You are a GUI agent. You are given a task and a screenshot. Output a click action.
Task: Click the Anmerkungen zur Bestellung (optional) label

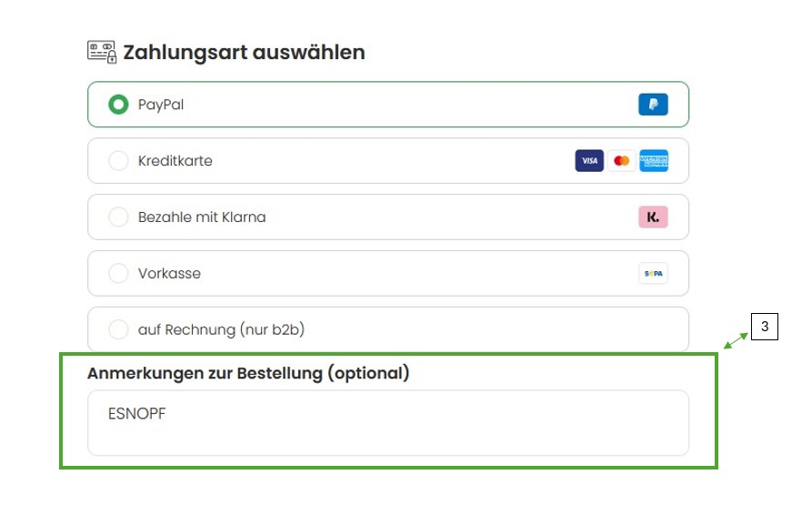coord(248,373)
